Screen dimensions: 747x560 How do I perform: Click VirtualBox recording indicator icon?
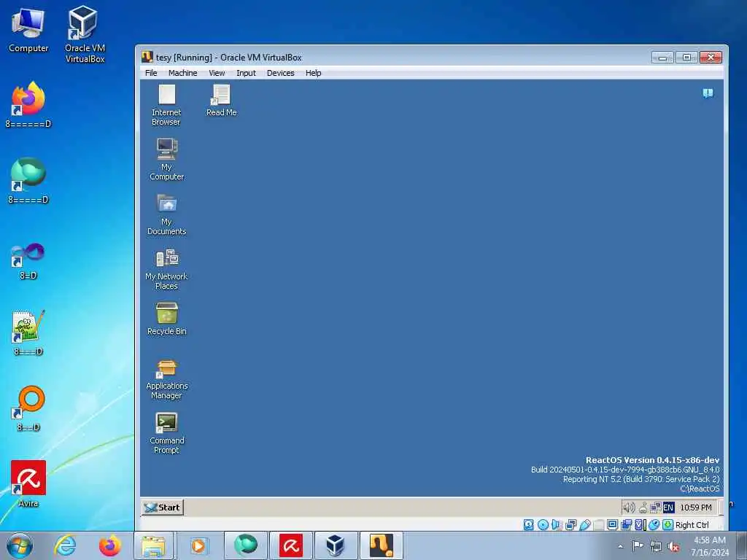pos(627,525)
